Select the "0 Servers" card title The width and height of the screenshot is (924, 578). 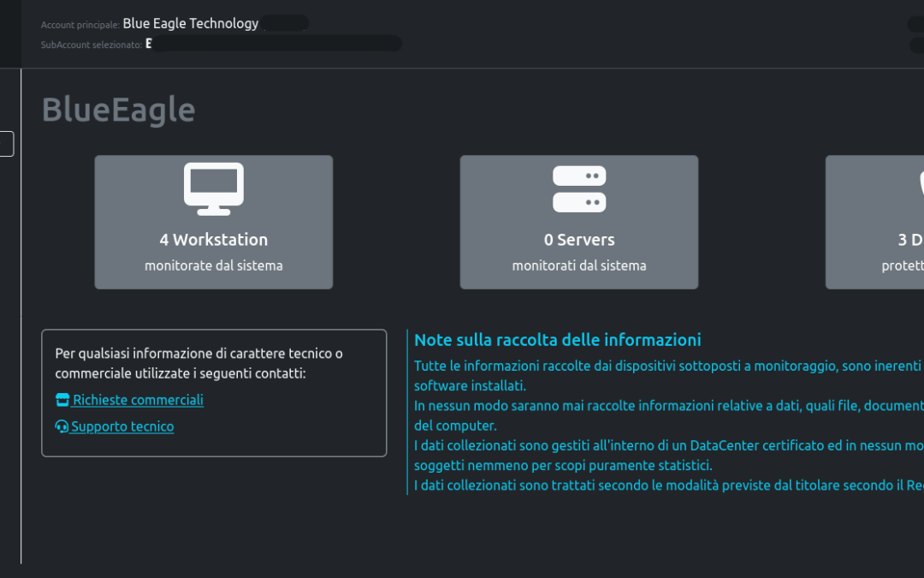point(579,240)
